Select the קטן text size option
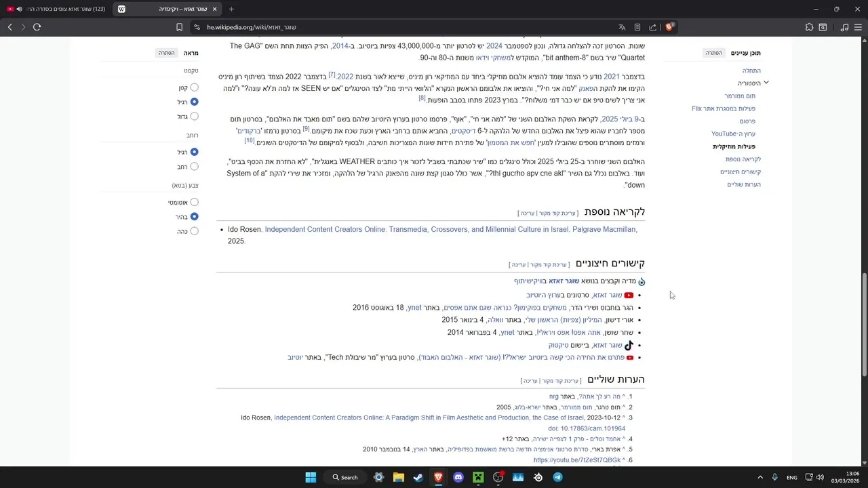 (x=194, y=87)
